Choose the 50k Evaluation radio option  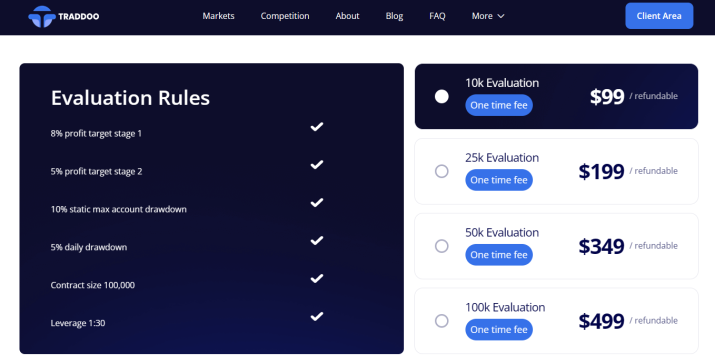click(441, 246)
